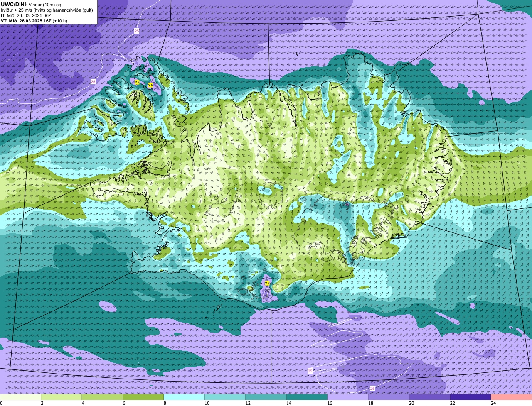Click the legend tick label '6'
The height and width of the screenshot is (406, 532).
tap(124, 403)
